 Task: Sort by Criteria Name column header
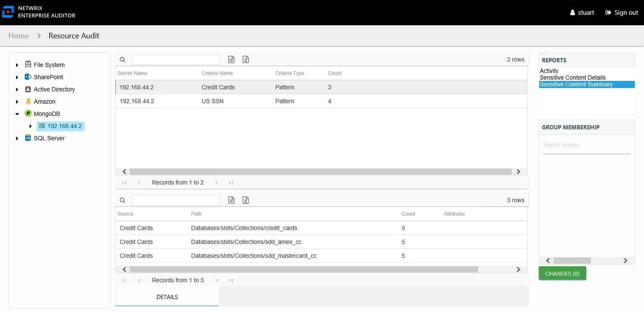(217, 73)
